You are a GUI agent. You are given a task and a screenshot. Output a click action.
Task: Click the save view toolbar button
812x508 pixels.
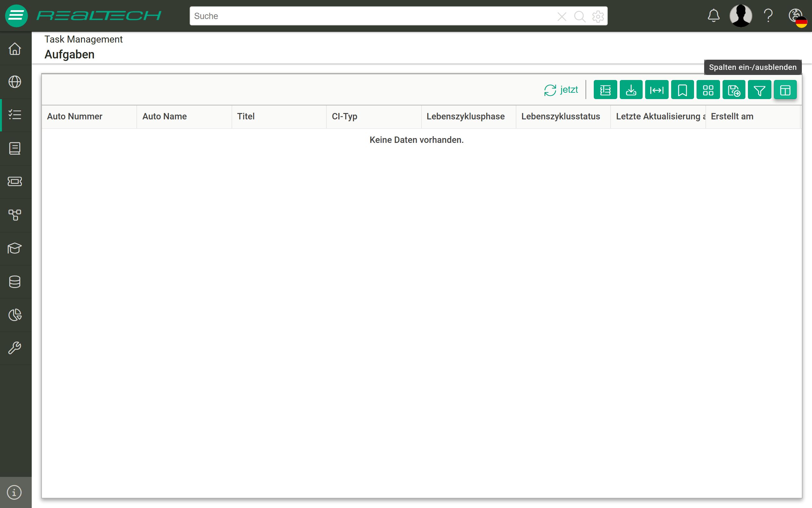(734, 90)
